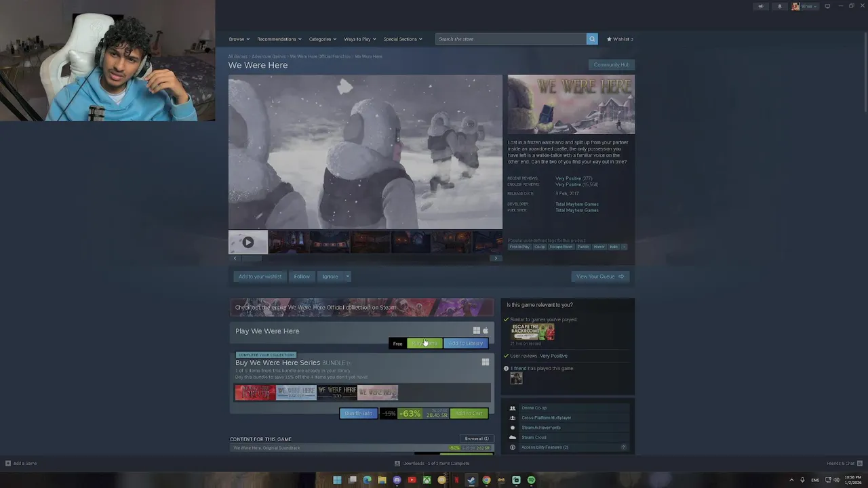Click the announcements megaphone icon in title bar
The height and width of the screenshot is (488, 868).
pos(760,6)
